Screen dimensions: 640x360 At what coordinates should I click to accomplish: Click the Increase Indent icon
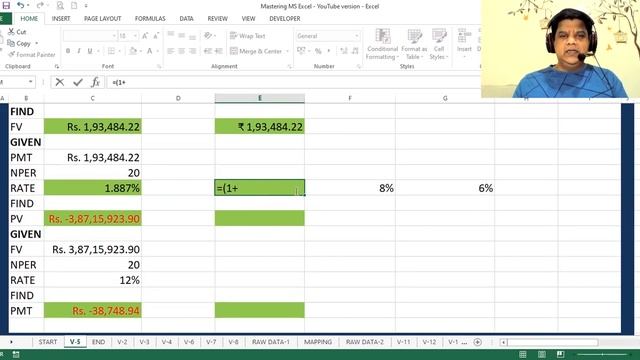click(219, 51)
